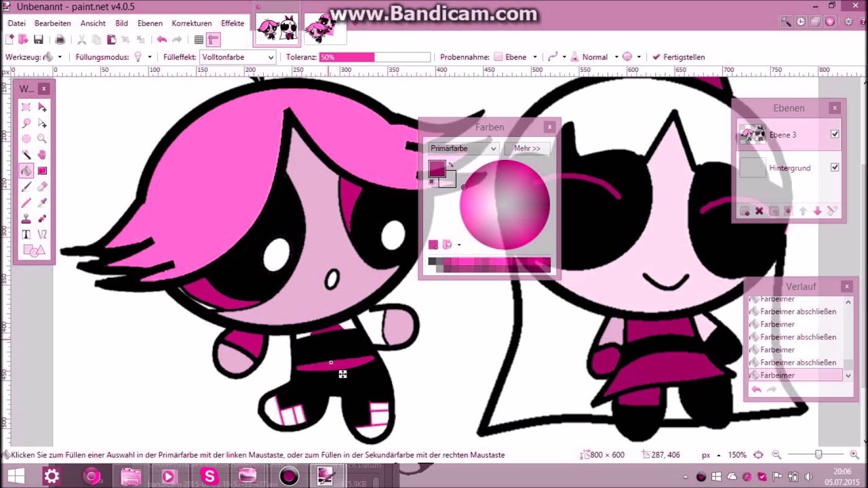868x488 pixels.
Task: Uncheck visibility of Hintergrund layer
Action: coord(835,167)
